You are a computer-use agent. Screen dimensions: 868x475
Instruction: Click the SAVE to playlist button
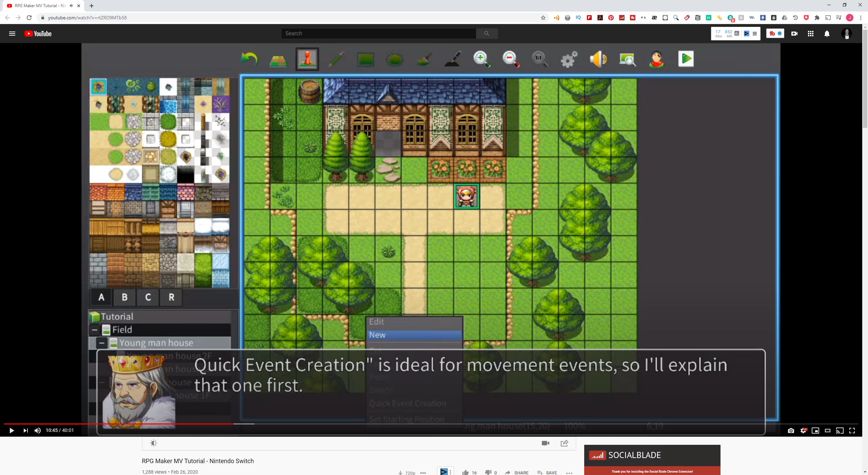[x=547, y=472]
